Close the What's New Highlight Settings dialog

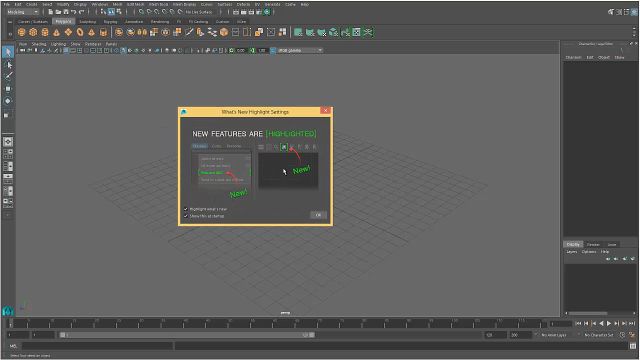point(325,111)
